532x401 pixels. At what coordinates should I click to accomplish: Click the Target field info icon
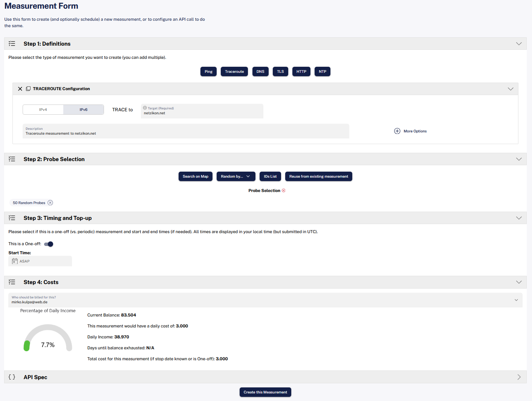pos(145,108)
